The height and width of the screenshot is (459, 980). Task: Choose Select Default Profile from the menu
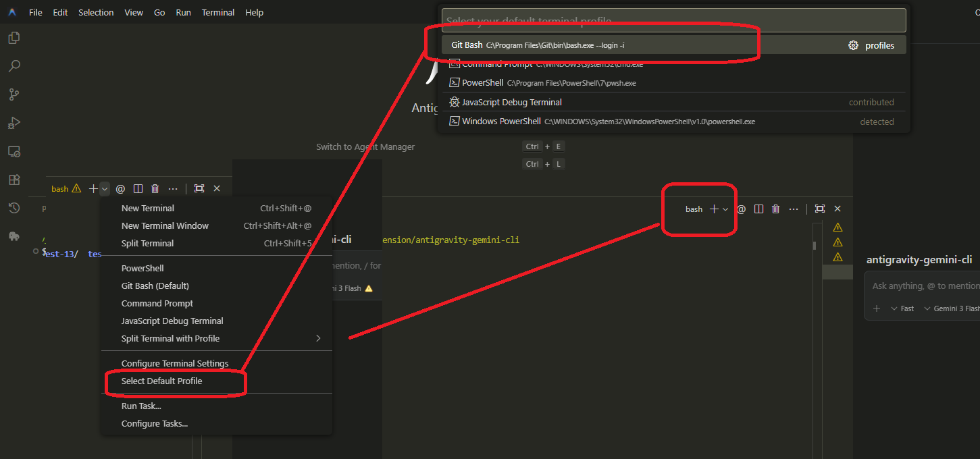[162, 382]
